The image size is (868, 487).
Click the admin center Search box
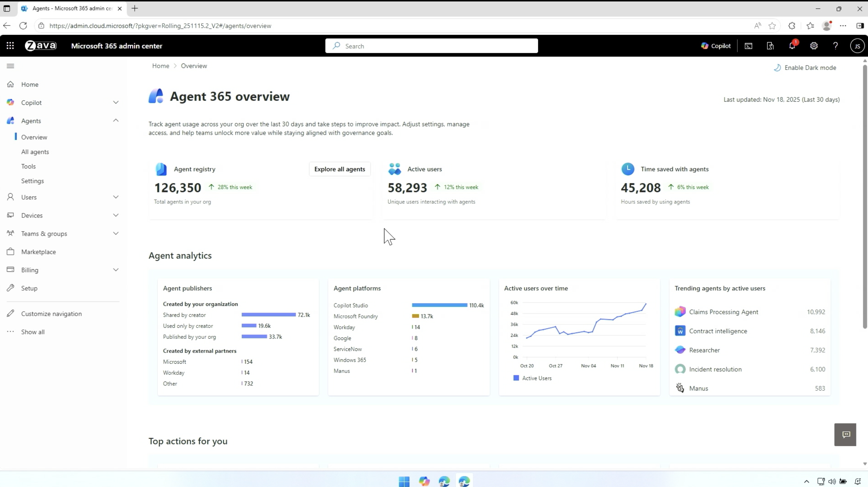[431, 46]
